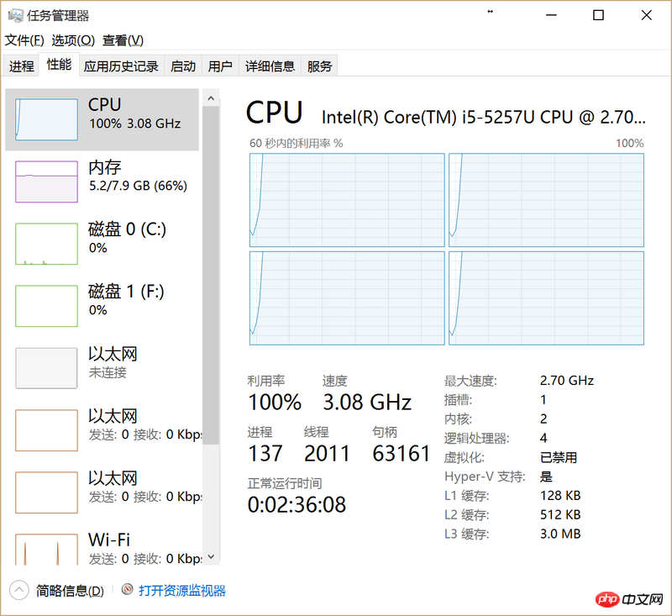Click the Task Manager app icon in title bar
The width and height of the screenshot is (672, 616).
pos(14,15)
